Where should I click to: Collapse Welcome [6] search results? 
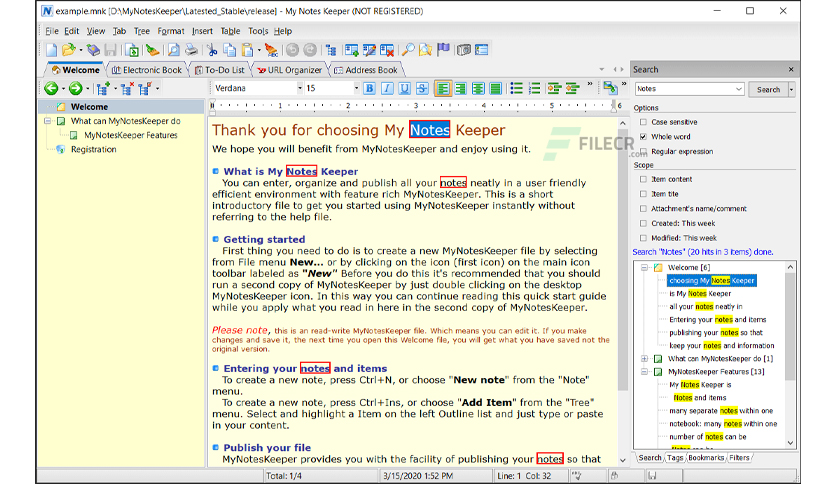[644, 267]
